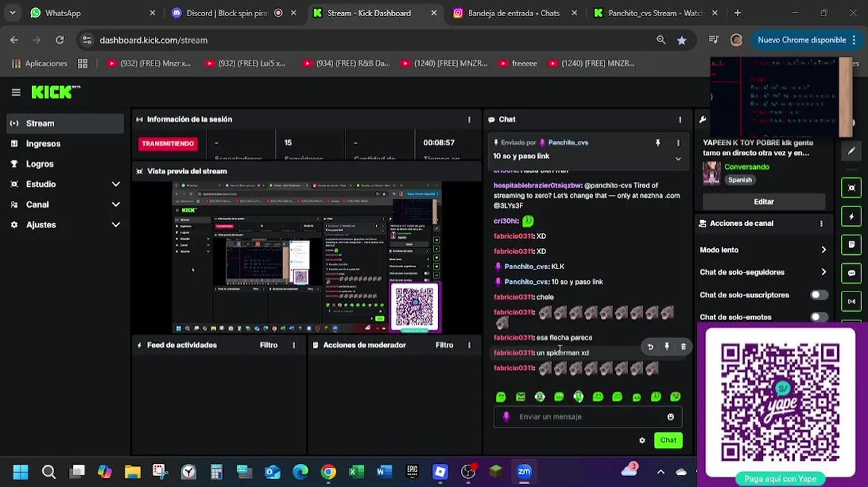Switch to the Panchito_cvs Stream tab

click(654, 13)
